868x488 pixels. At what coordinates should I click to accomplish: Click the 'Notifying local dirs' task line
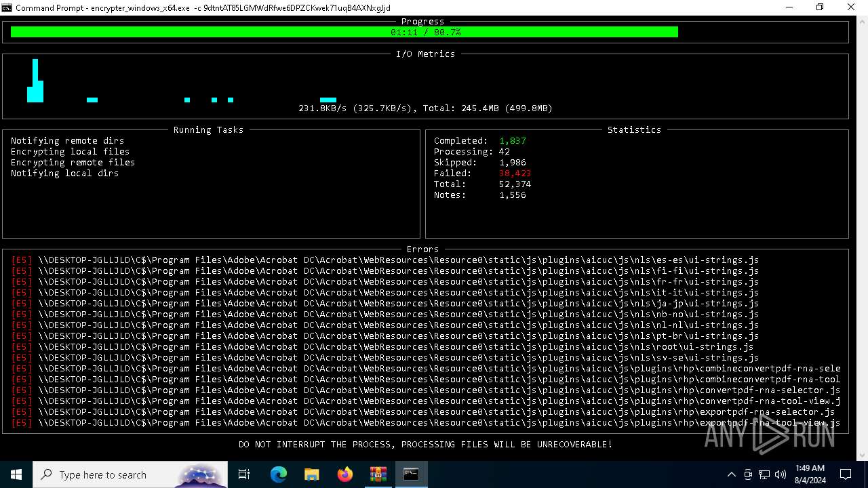pyautogui.click(x=64, y=173)
